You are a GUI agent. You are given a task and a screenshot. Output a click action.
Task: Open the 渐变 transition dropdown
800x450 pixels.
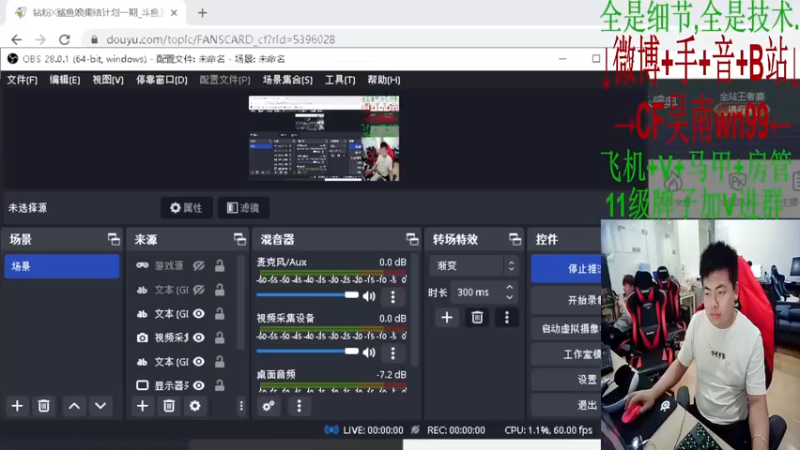473,266
